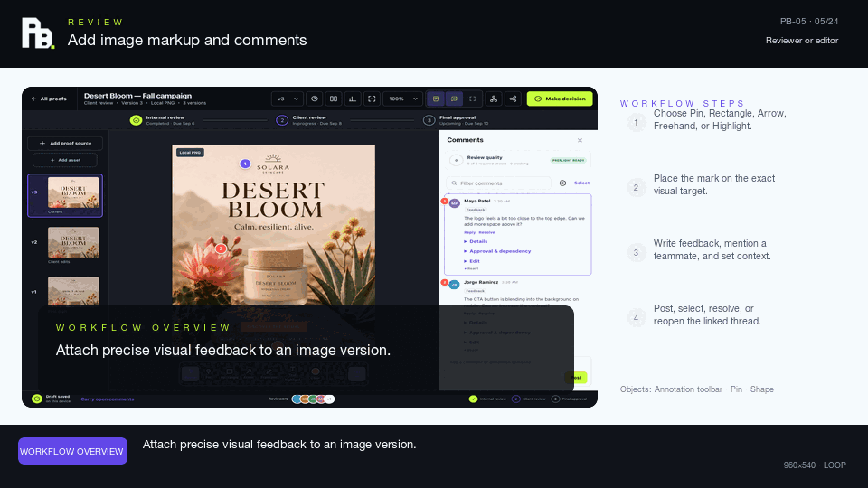Screen dimensions: 868x488
Task: Resolve Maya Patel's comment
Action: point(486,232)
